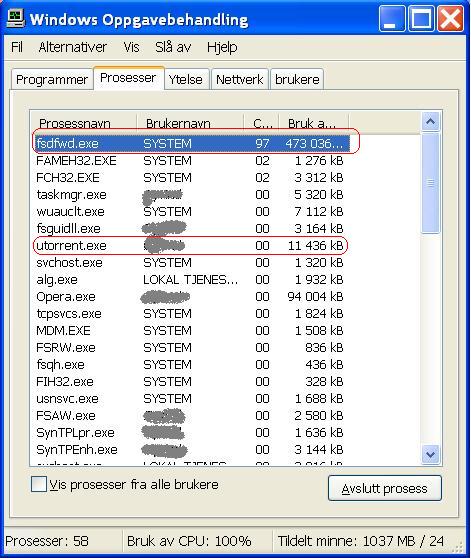Select the fsdfwd.exe process row
Viewport: 471px width, 558px height.
[192, 143]
